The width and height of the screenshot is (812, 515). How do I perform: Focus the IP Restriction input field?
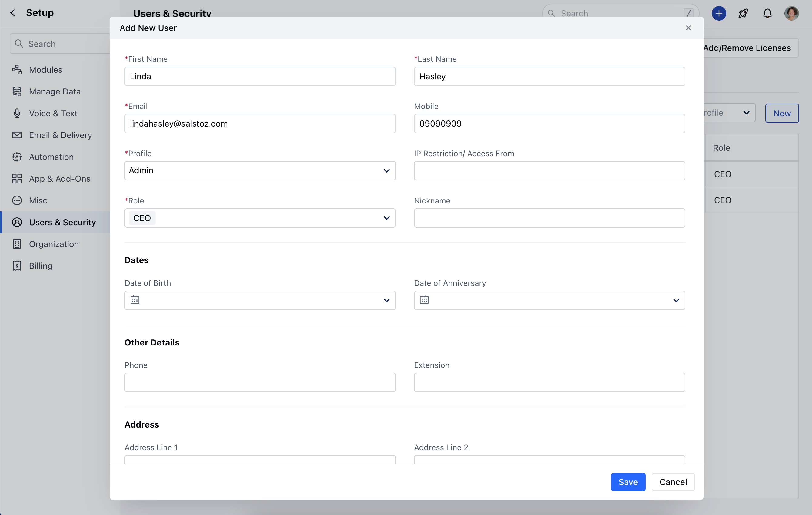549,170
